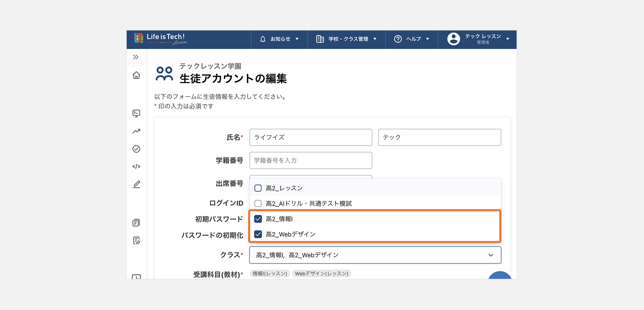Click the Webデザイン(レッスン) subject tag
The image size is (644, 310).
click(322, 274)
